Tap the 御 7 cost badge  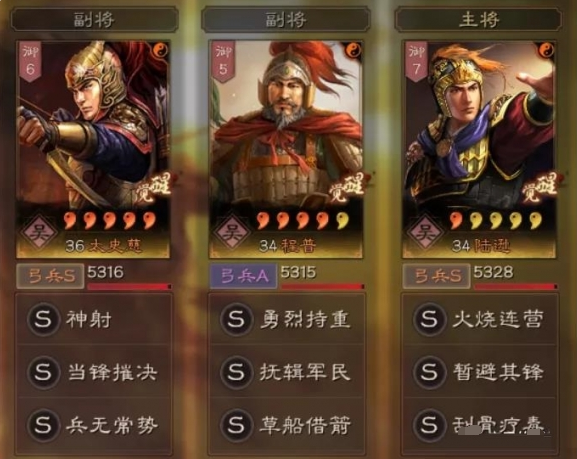(x=416, y=60)
